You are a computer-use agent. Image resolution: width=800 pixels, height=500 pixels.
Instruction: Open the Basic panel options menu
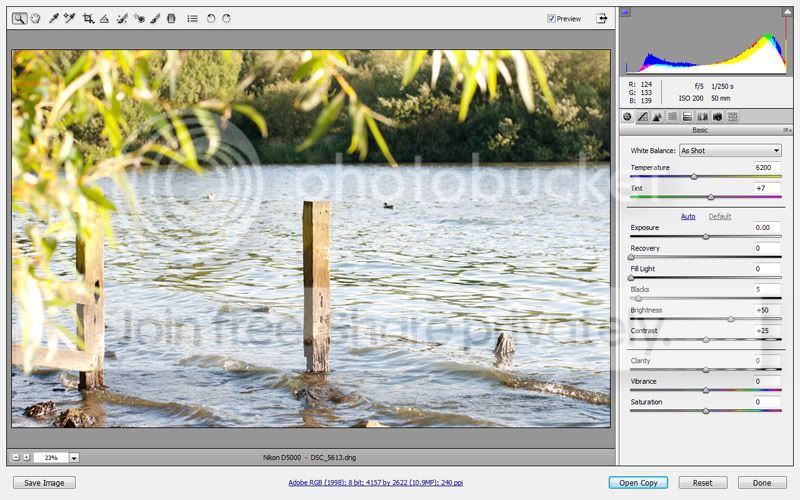[x=788, y=130]
